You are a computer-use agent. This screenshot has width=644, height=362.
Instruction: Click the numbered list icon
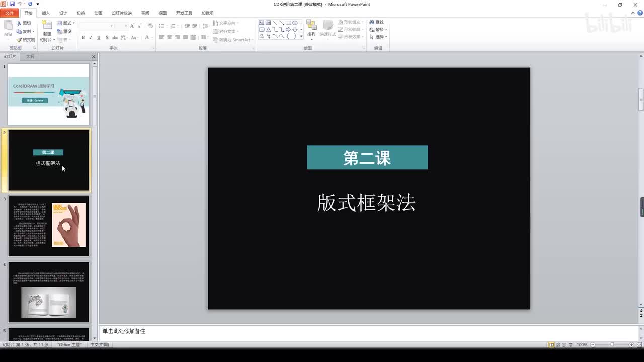(x=174, y=26)
